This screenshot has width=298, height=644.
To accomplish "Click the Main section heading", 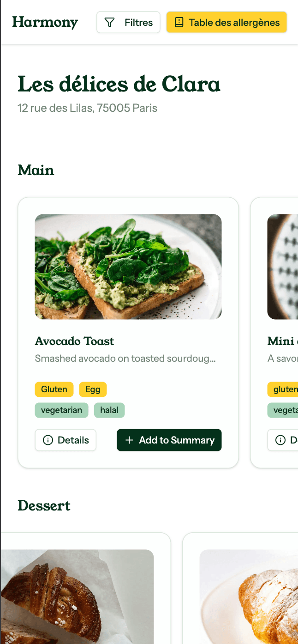I will click(36, 170).
